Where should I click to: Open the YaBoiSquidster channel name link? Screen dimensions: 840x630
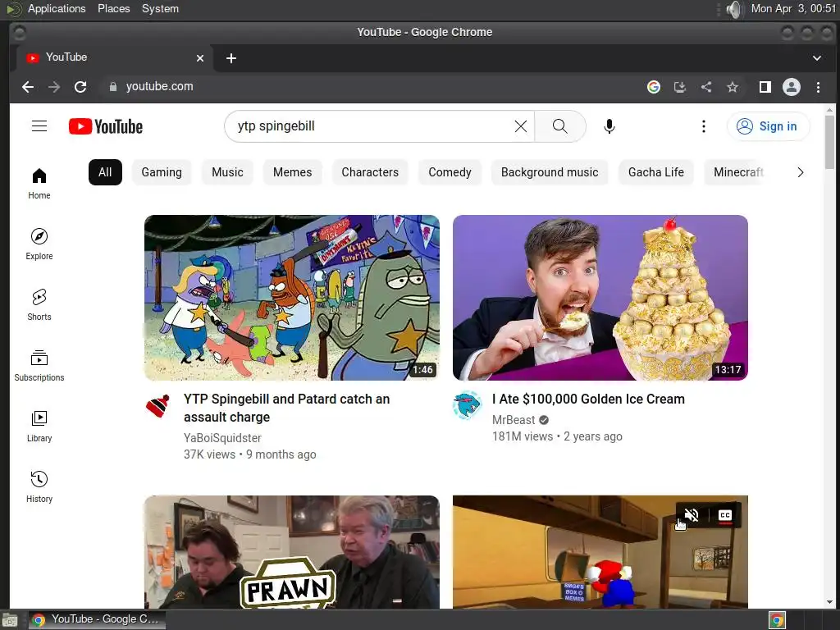222,438
